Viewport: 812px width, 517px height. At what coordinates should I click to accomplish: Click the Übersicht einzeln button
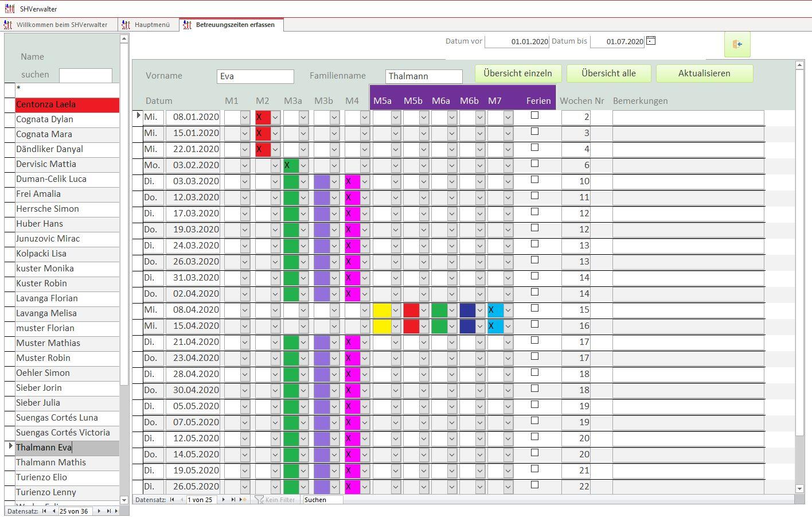click(x=517, y=73)
